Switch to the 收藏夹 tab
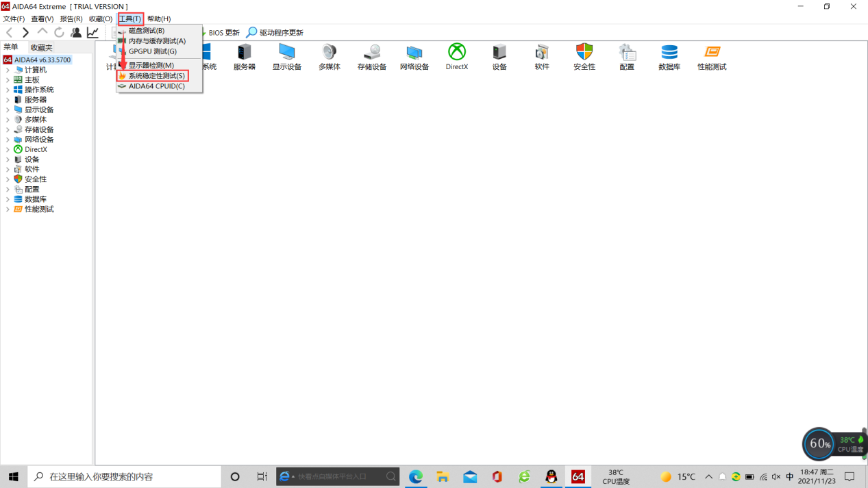 point(41,48)
